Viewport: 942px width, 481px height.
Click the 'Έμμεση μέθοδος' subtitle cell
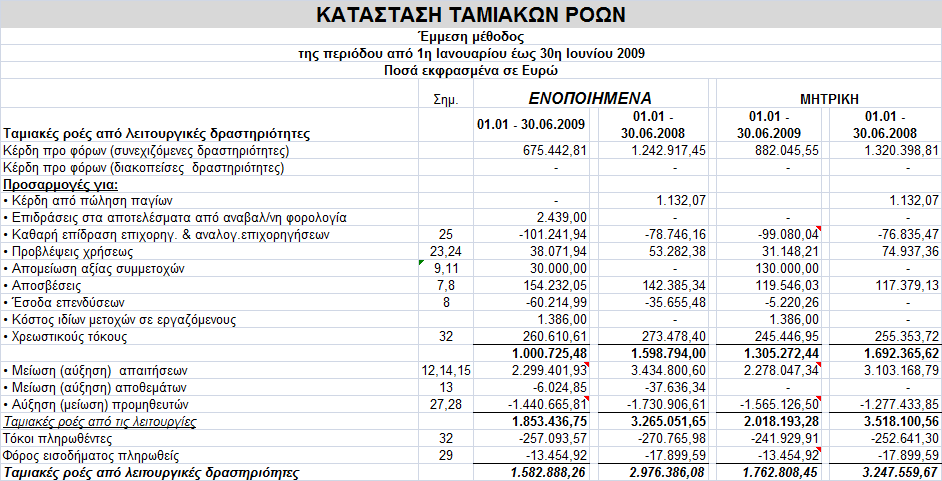coord(471,37)
